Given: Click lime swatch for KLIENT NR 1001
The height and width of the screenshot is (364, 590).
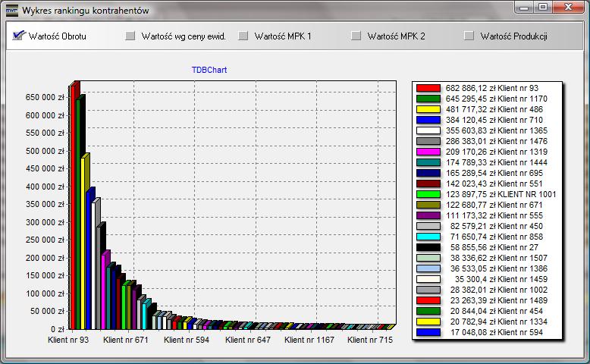Looking at the screenshot, I should [428, 194].
